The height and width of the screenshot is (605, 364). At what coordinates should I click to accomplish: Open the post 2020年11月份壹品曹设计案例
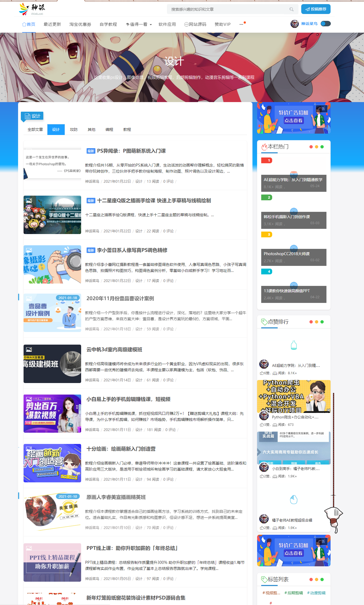[120, 299]
